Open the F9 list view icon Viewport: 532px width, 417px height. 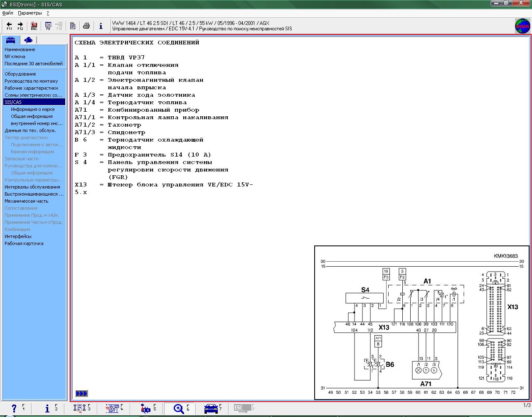click(x=48, y=26)
